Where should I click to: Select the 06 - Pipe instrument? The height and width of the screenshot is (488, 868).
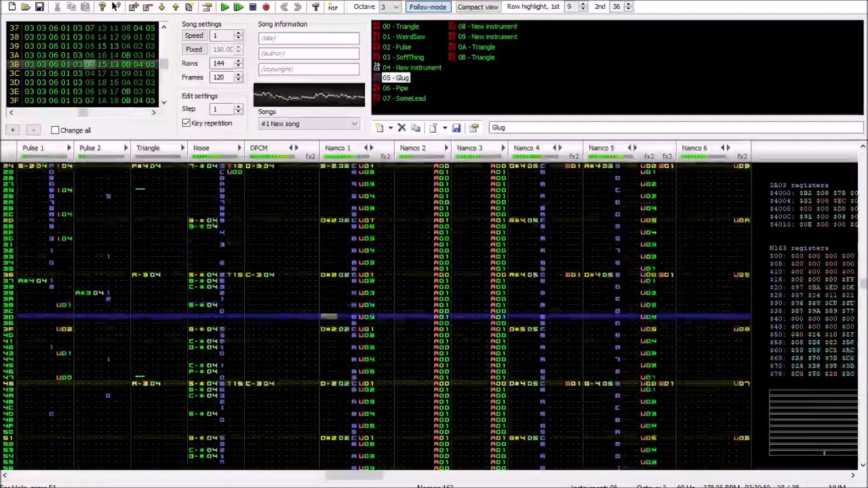pos(395,88)
